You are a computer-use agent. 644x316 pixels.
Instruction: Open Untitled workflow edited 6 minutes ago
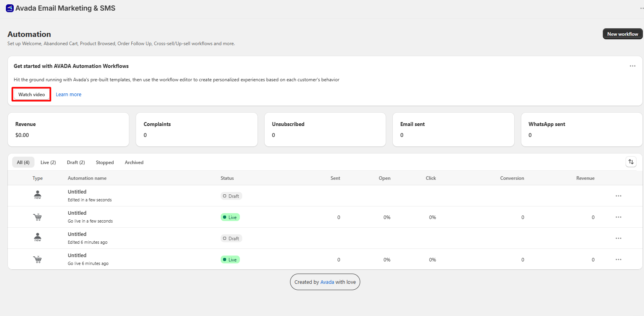77,234
